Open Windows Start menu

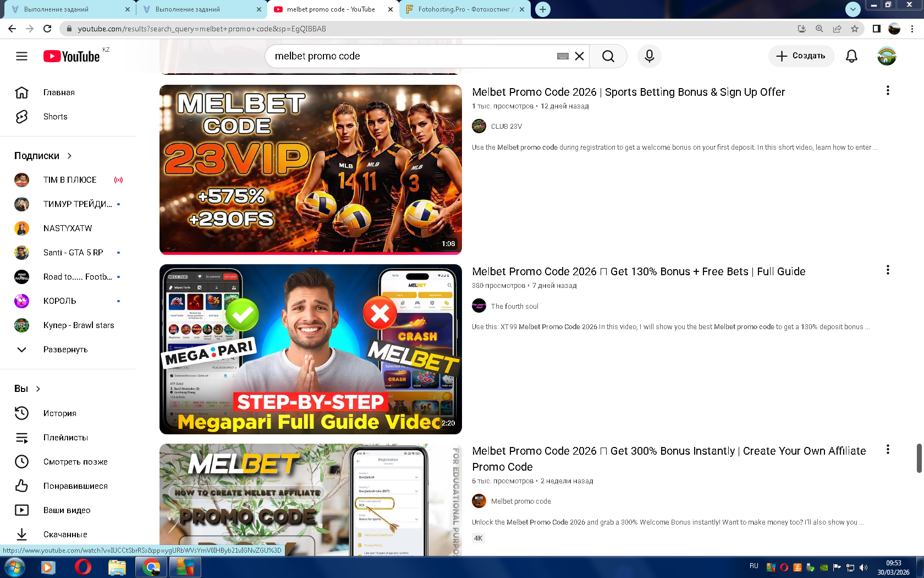tap(14, 567)
